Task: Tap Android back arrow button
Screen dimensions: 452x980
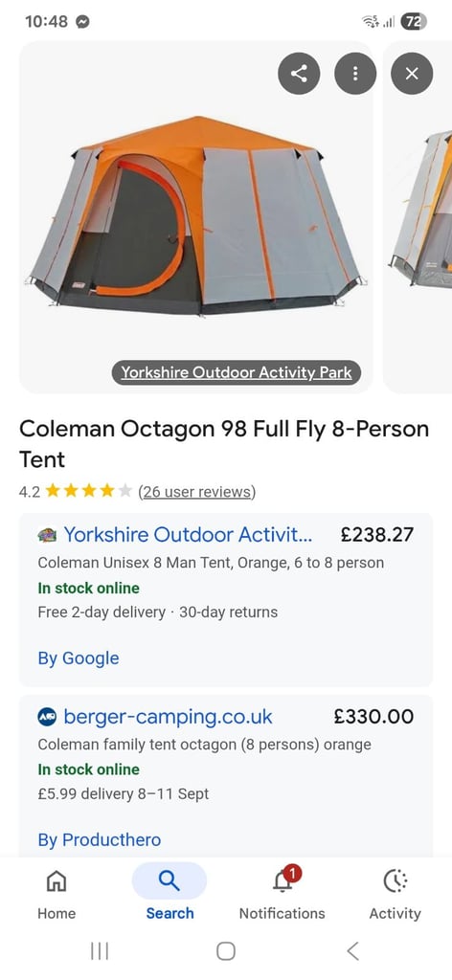Action: 352,951
